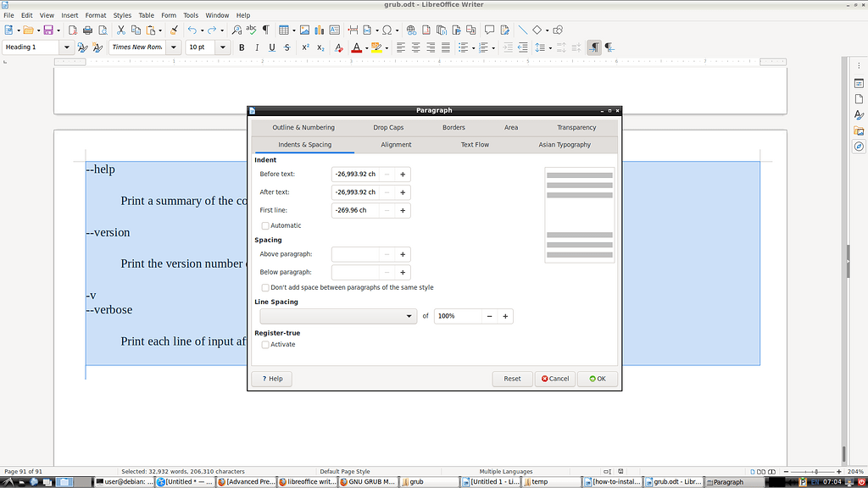This screenshot has width=868, height=488.
Task: Open the paragraph style dropdown showing Heading 1
Action: [x=66, y=47]
